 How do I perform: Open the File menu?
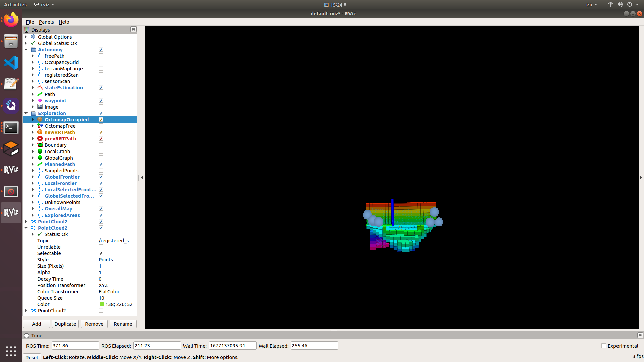click(30, 22)
